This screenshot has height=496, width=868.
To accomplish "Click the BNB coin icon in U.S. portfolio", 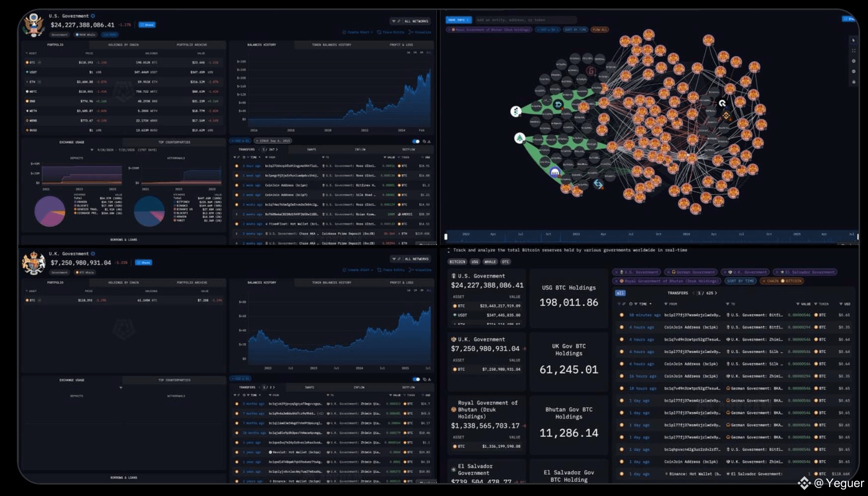I will click(x=27, y=101).
